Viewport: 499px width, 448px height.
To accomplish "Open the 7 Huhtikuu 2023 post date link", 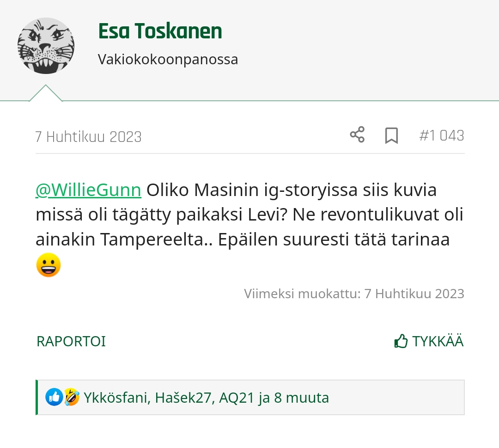I will 88,137.
